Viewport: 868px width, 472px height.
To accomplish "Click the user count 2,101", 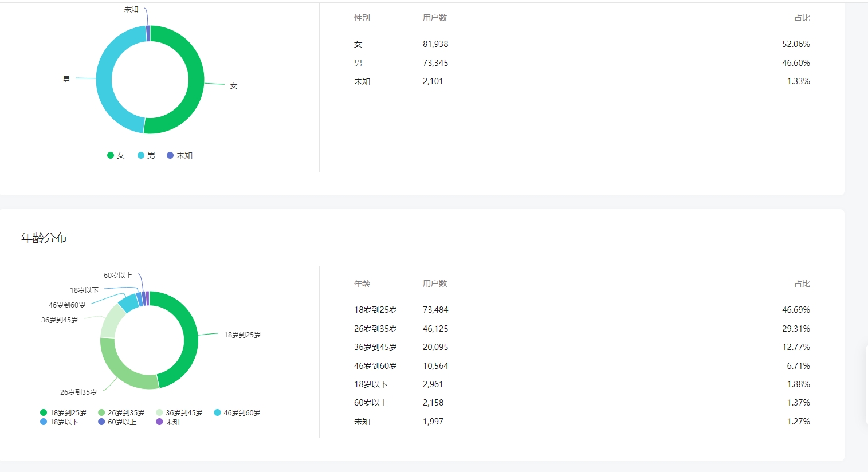I will [x=433, y=81].
